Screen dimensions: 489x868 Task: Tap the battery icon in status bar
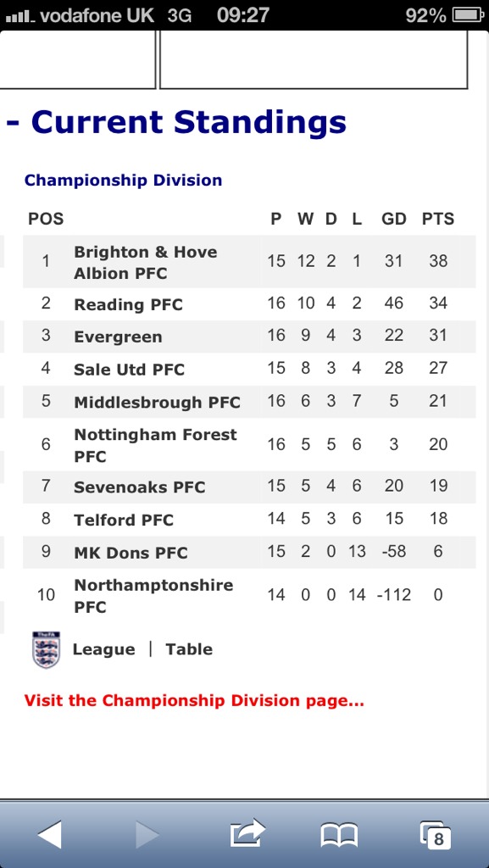click(469, 15)
